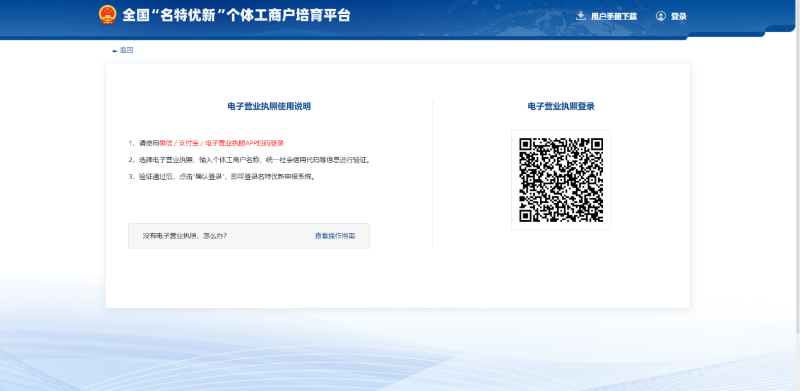Open the 登录 link in the header
Image resolution: width=800 pixels, height=391 pixels.
point(679,16)
